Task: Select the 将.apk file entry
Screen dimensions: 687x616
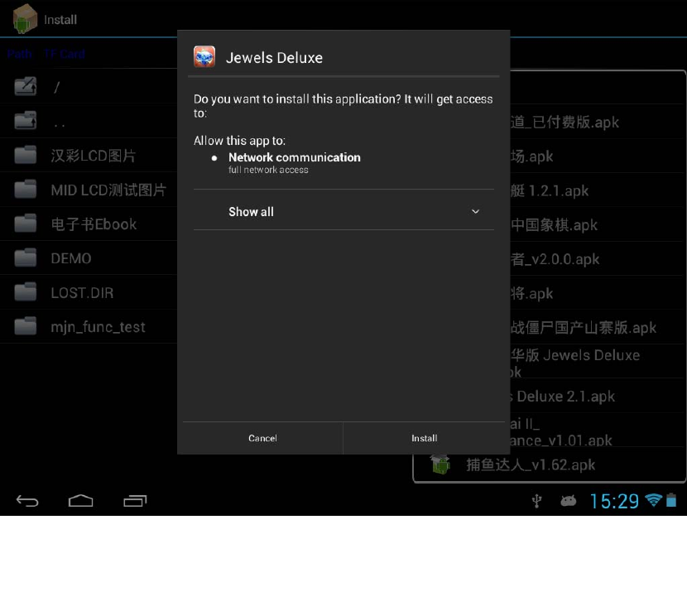Action: pos(531,293)
